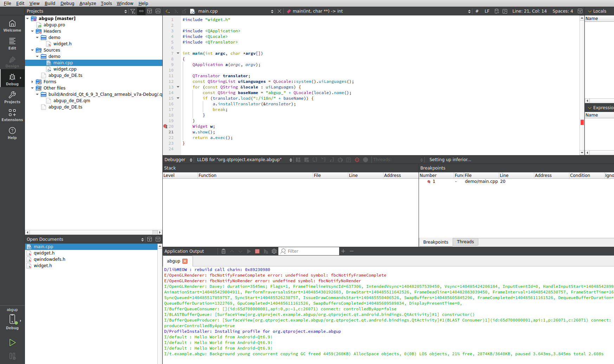Collapse the Headers folder in project tree

(x=32, y=31)
